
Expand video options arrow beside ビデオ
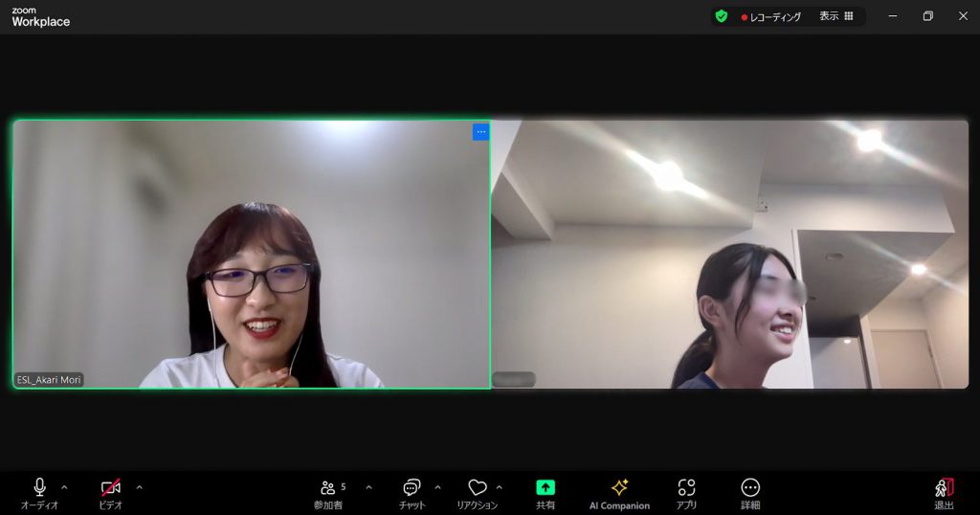[x=139, y=487]
